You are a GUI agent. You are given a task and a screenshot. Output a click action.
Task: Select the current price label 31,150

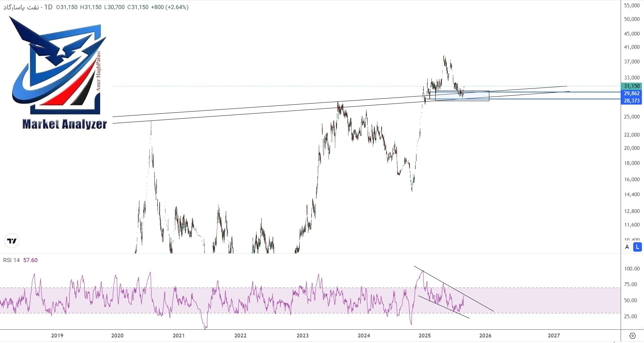click(x=631, y=86)
